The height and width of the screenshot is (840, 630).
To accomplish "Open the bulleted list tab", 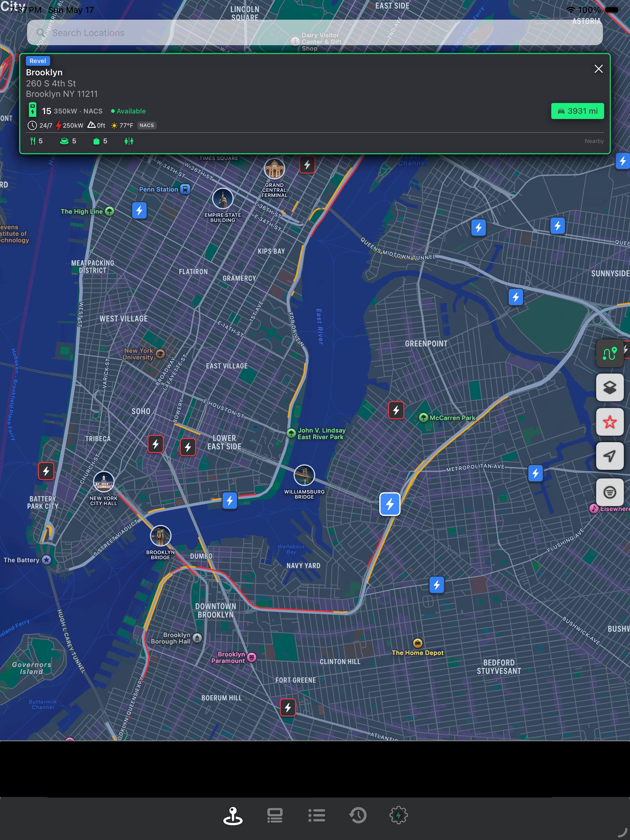I will [x=316, y=815].
